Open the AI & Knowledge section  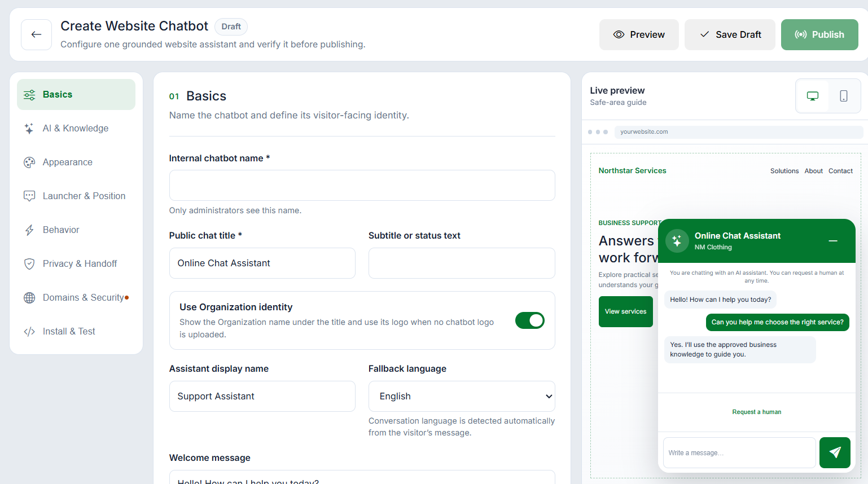[x=76, y=129]
